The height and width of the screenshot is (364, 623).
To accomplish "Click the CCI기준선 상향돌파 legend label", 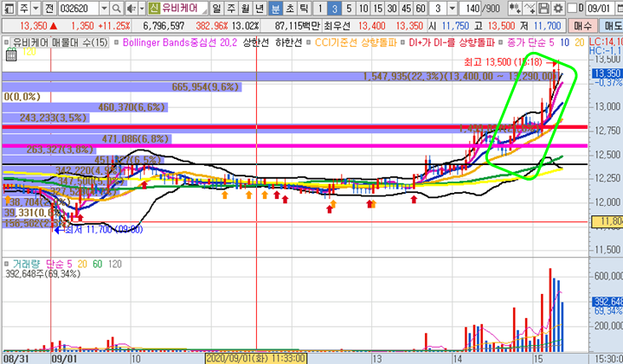I will [x=356, y=42].
